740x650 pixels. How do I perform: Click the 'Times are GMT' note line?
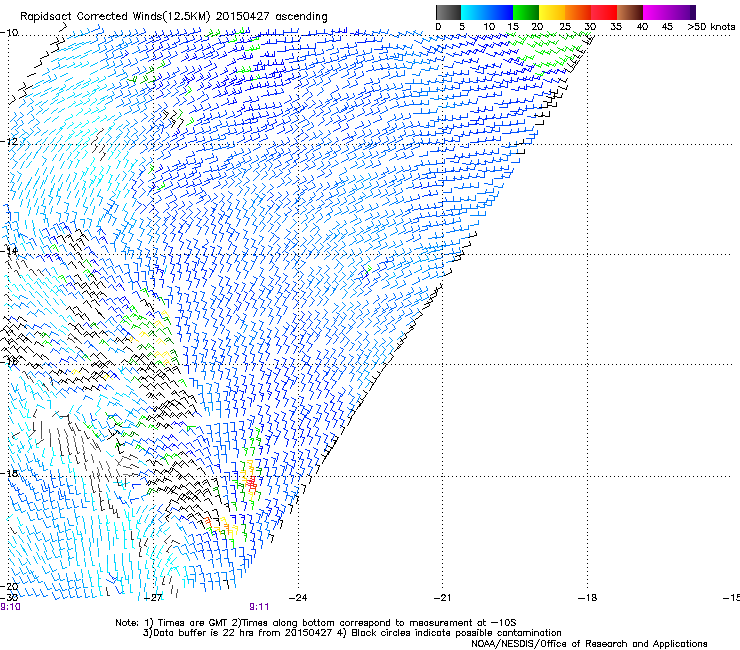click(x=316, y=623)
